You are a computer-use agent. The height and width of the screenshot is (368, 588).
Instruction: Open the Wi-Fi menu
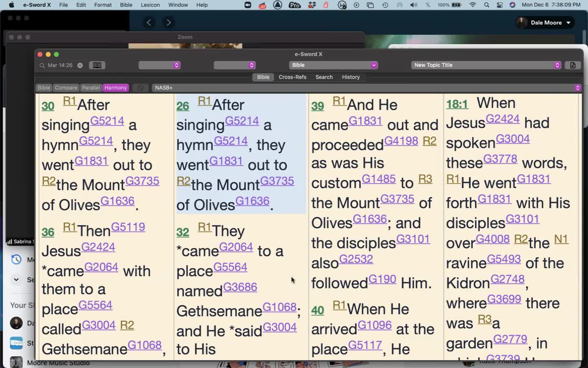pos(473,5)
